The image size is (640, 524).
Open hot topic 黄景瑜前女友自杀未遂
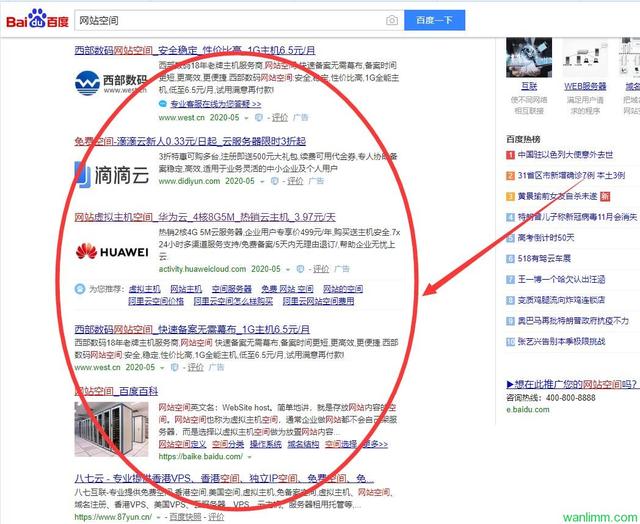tap(558, 196)
